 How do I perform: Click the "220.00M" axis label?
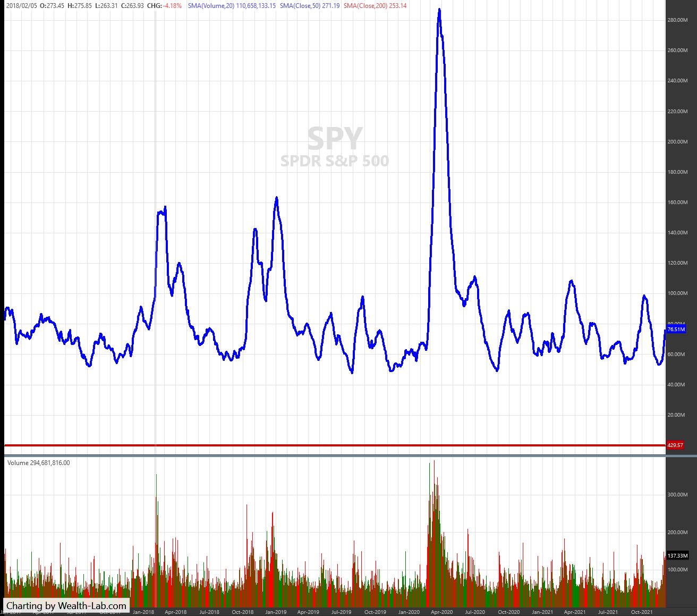tap(678, 111)
